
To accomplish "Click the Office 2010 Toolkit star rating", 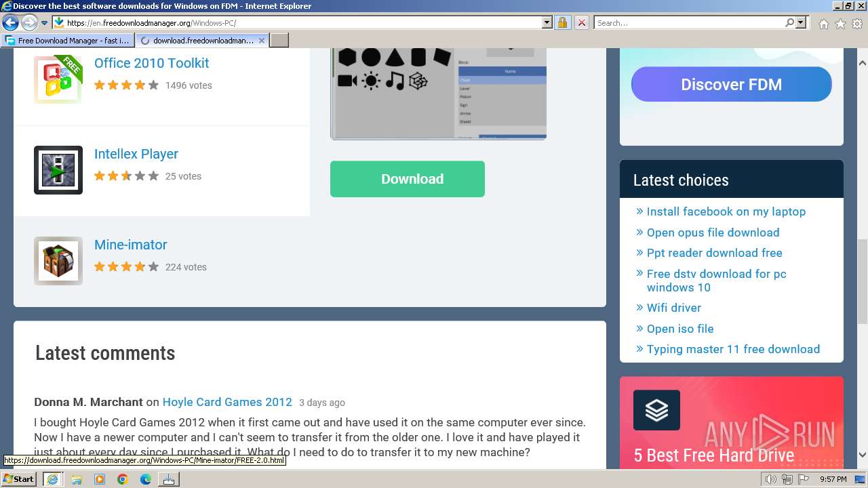I will point(126,85).
